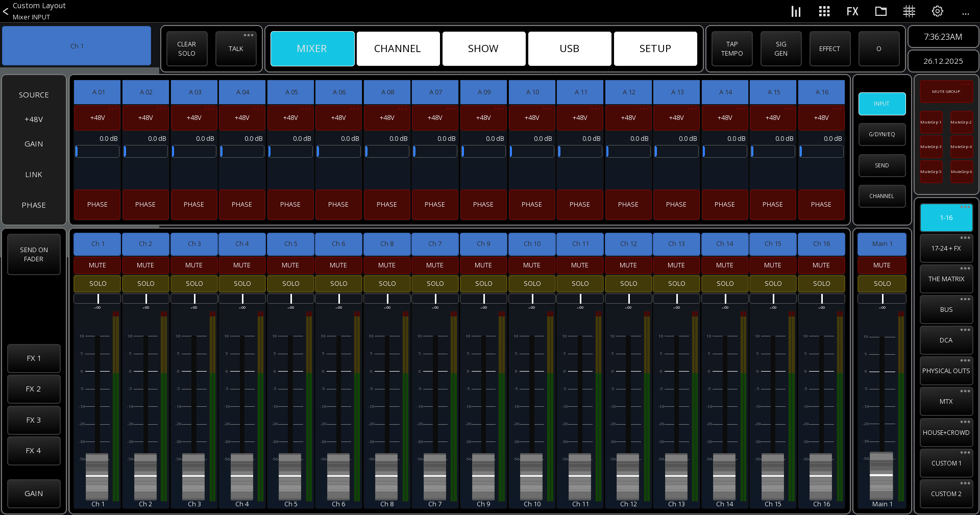Select the MIXER tab

pos(312,48)
